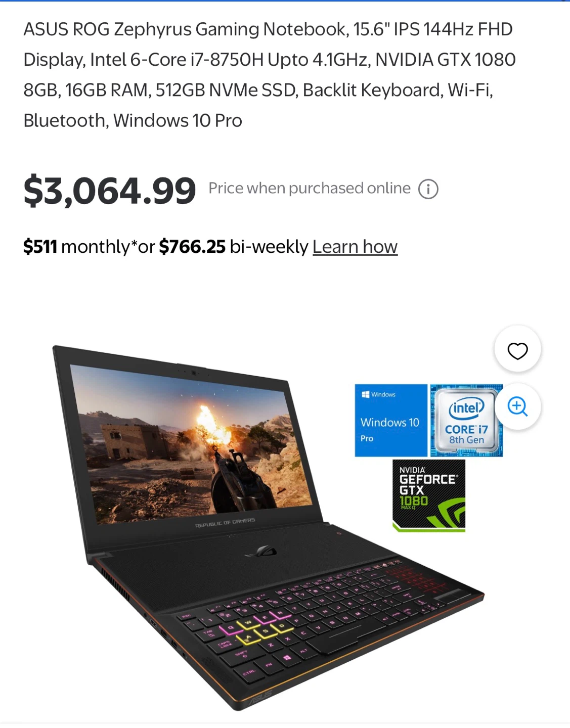The height and width of the screenshot is (728, 570).
Task: Open the Learn how financing link
Action: [355, 247]
